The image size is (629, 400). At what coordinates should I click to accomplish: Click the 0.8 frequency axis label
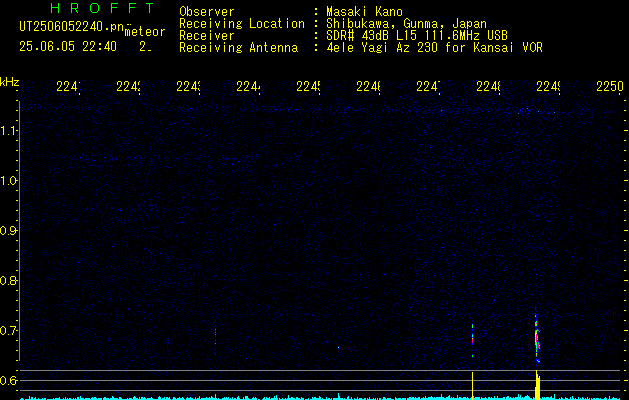pos(8,281)
